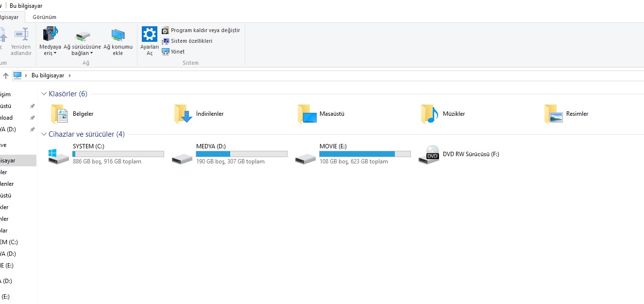Click Program kaldır veya değiştir
This screenshot has height=304, width=644.
tap(205, 30)
